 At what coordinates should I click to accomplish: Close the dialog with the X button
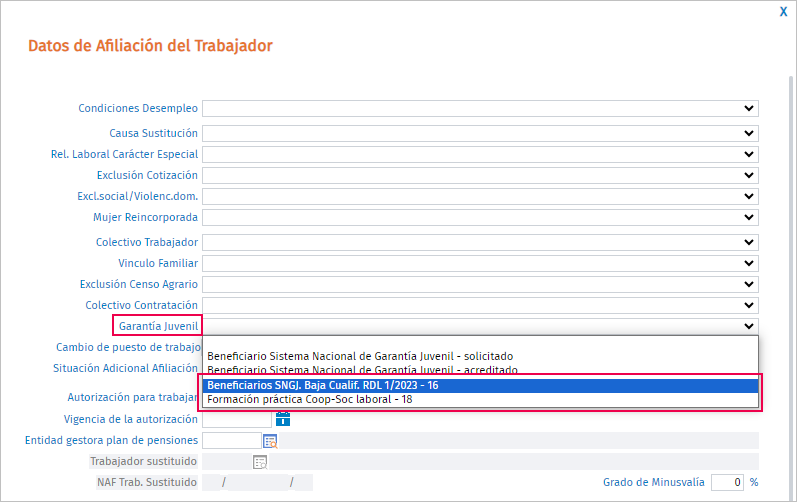783,12
